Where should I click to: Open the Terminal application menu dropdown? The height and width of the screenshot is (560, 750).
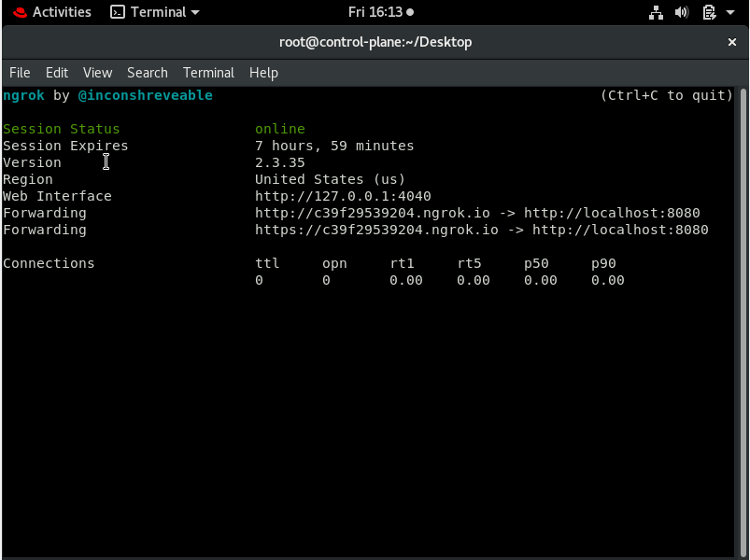pyautogui.click(x=155, y=12)
